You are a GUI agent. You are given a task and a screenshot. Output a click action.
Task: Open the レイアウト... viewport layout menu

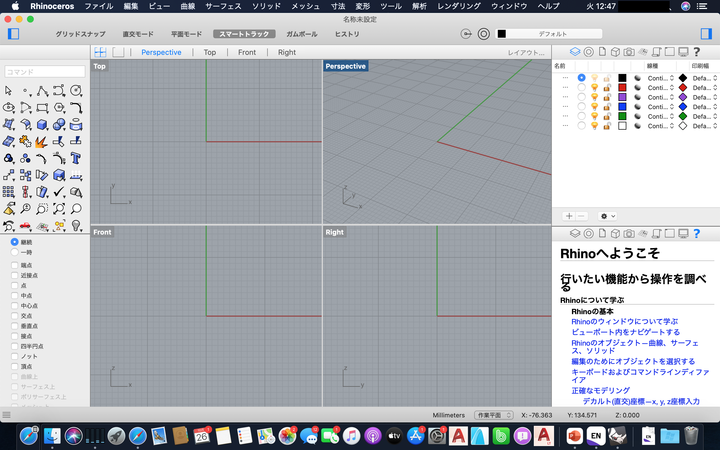(526, 53)
